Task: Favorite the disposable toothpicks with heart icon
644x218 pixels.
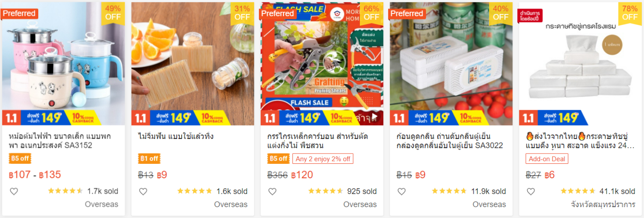Action: [143, 191]
